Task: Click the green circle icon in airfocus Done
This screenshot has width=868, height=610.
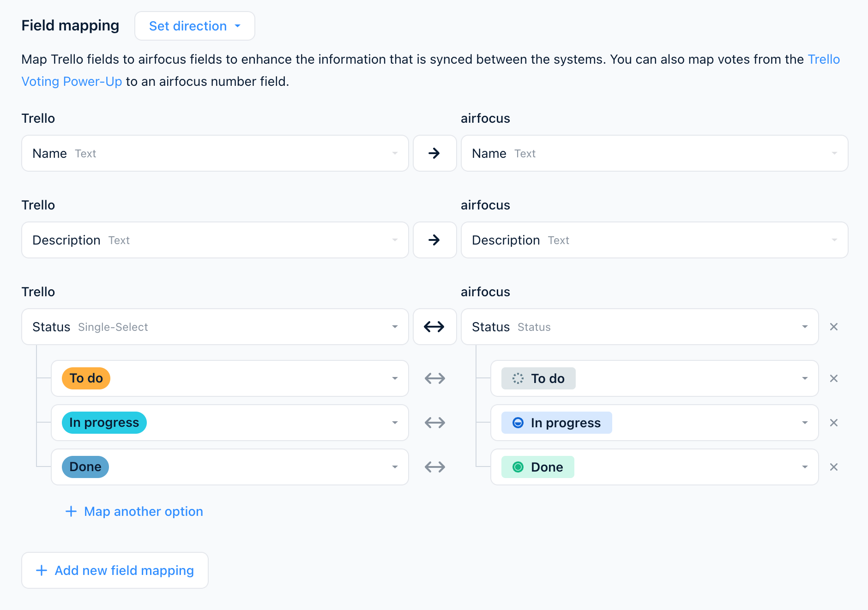Action: pos(518,467)
